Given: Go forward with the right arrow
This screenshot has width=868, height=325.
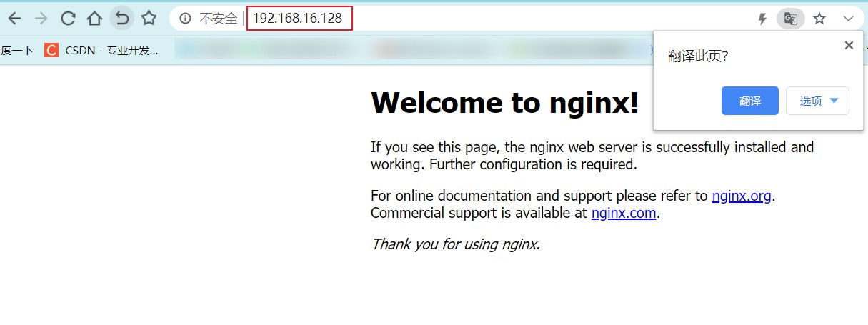Looking at the screenshot, I should [x=41, y=19].
